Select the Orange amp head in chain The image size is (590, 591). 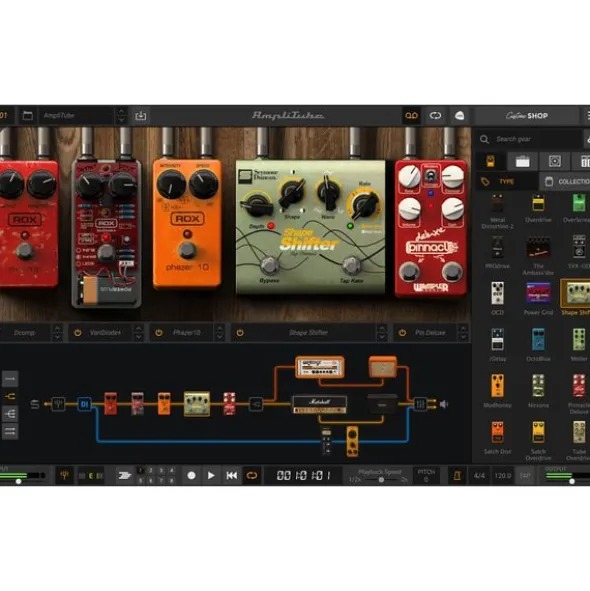point(320,367)
